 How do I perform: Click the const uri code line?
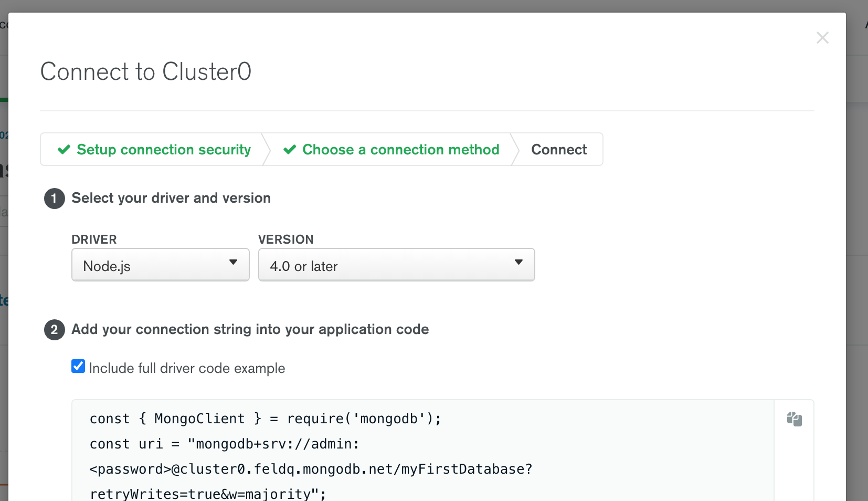225,444
